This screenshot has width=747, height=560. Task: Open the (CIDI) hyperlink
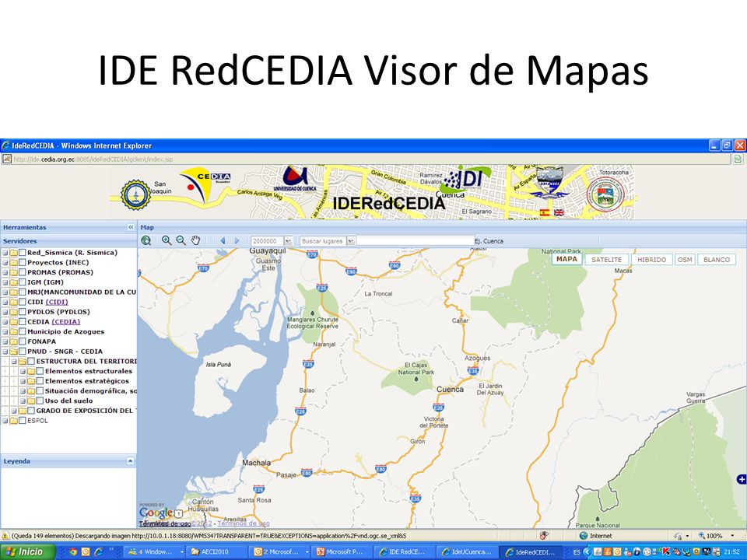(57, 302)
